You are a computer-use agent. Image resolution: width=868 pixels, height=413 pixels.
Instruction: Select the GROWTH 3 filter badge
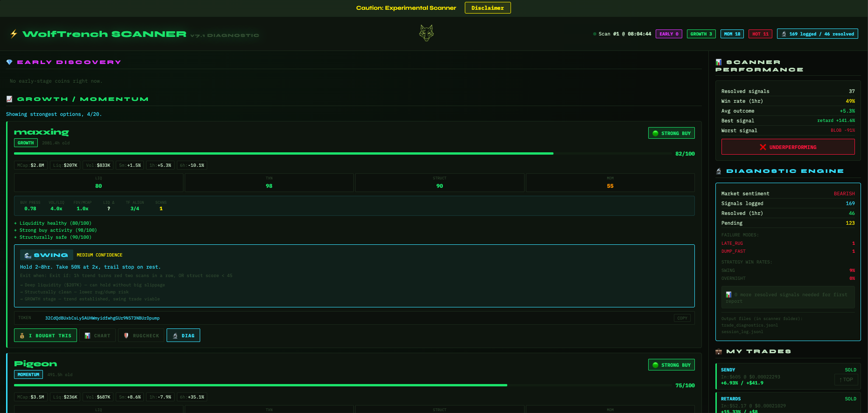pos(701,34)
